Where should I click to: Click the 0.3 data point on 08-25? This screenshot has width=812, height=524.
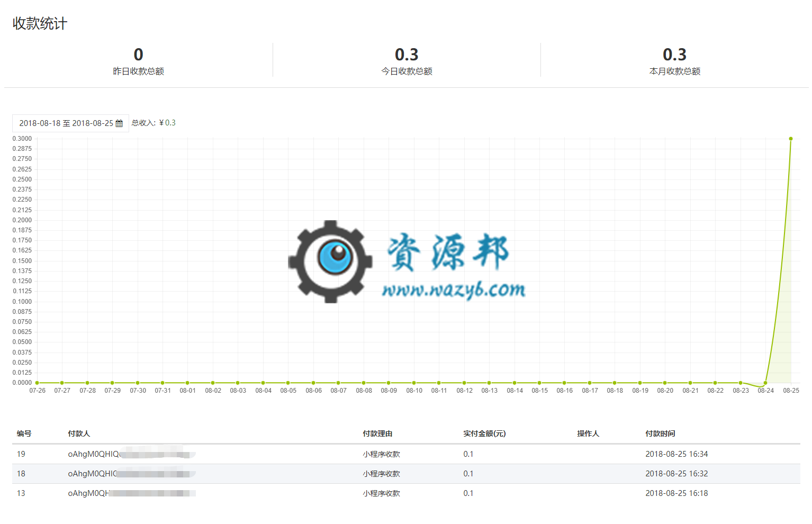pos(791,139)
